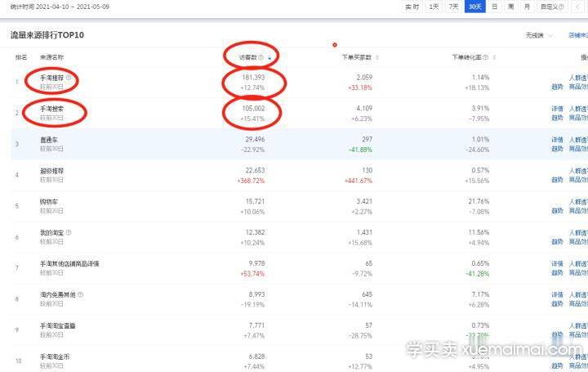Screen dimensions: 588x372
Task: Open 趋势 for 手淘其他店铺商品详情 row
Action: [x=557, y=273]
